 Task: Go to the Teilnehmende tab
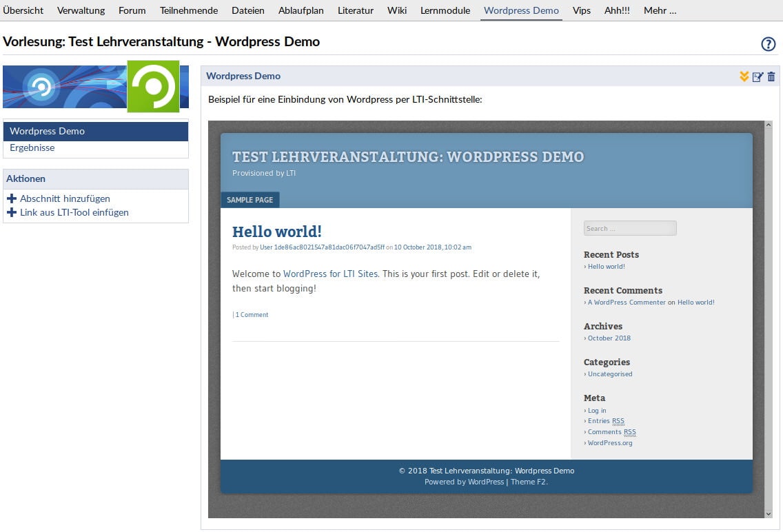click(189, 10)
